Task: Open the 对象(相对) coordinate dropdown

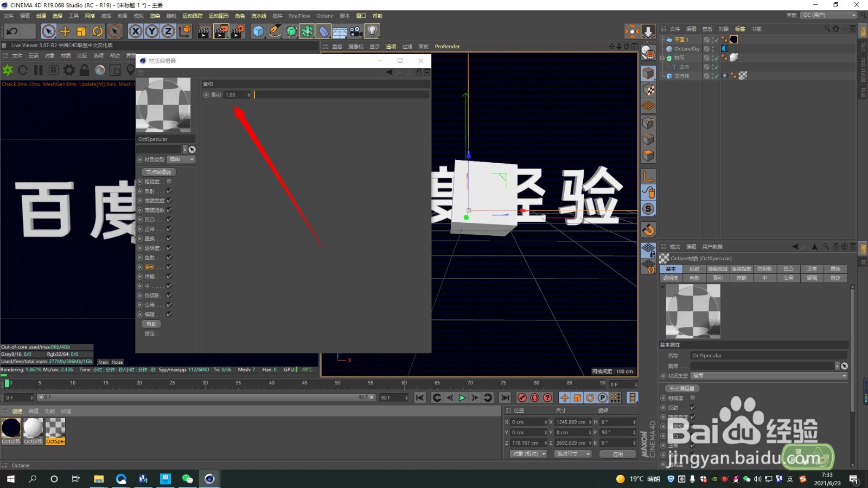Action: 528,454
